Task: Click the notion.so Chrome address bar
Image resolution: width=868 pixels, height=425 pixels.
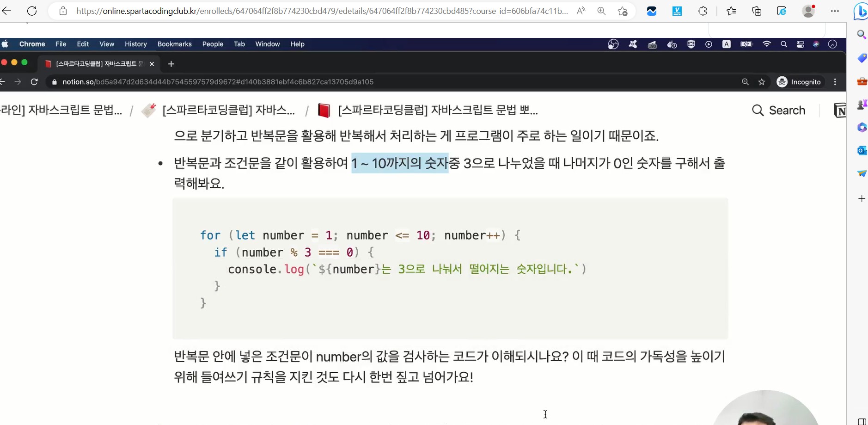Action: [x=218, y=82]
